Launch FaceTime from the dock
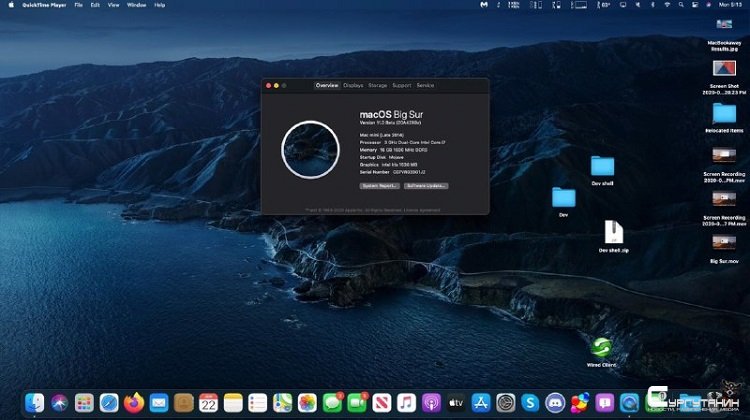 pyautogui.click(x=357, y=403)
